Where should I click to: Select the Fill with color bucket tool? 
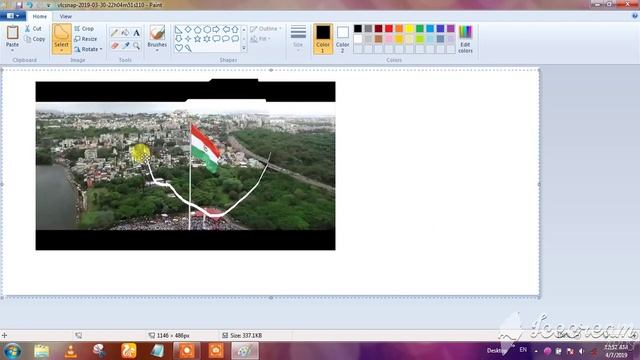tap(125, 33)
